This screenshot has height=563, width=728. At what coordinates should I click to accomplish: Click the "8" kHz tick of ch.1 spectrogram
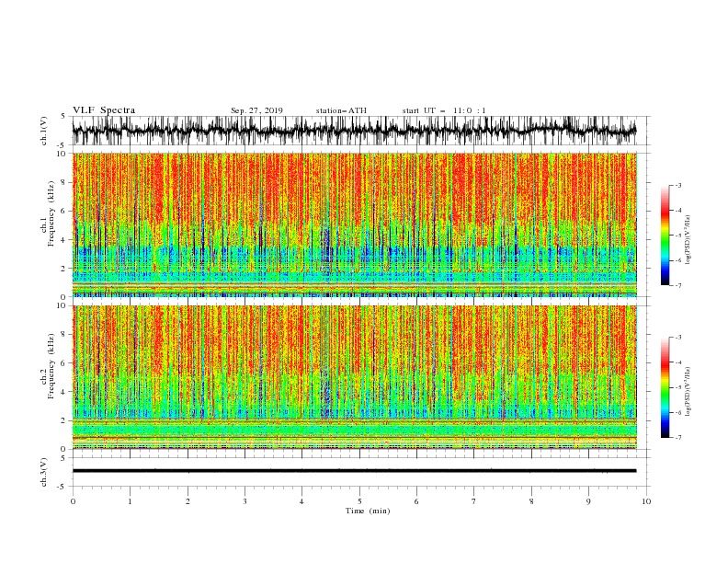(63, 182)
